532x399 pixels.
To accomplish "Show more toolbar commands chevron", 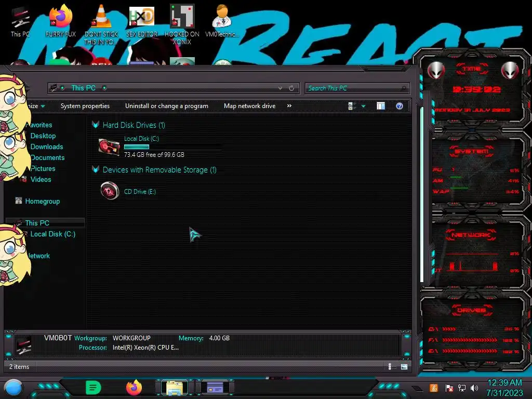I will coord(289,106).
